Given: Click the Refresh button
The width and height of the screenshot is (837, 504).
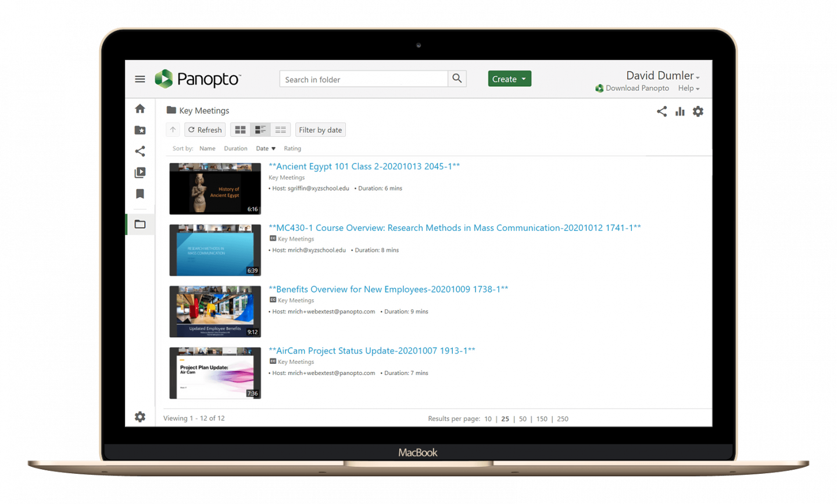Looking at the screenshot, I should [205, 130].
